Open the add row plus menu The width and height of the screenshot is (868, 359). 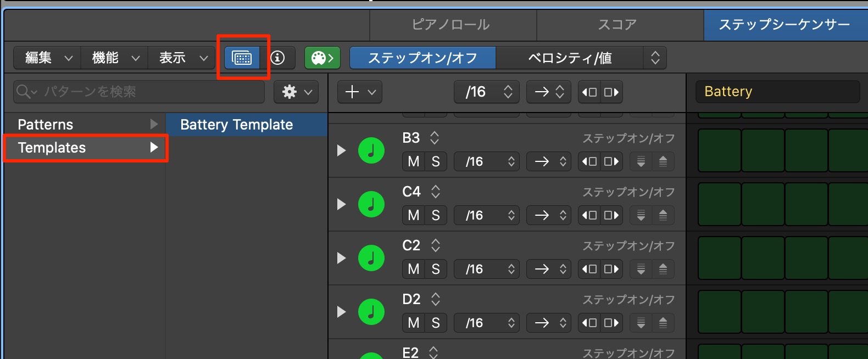point(359,92)
